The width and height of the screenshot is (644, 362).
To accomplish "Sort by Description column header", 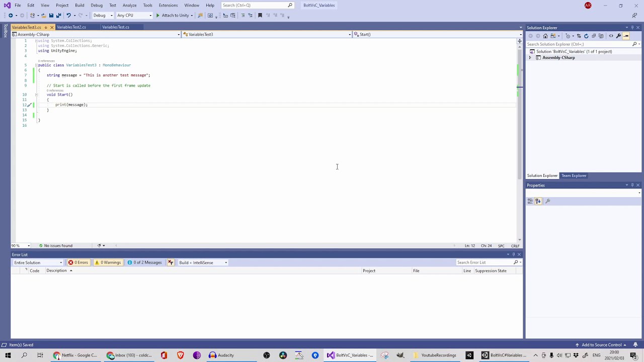I will point(56,271).
